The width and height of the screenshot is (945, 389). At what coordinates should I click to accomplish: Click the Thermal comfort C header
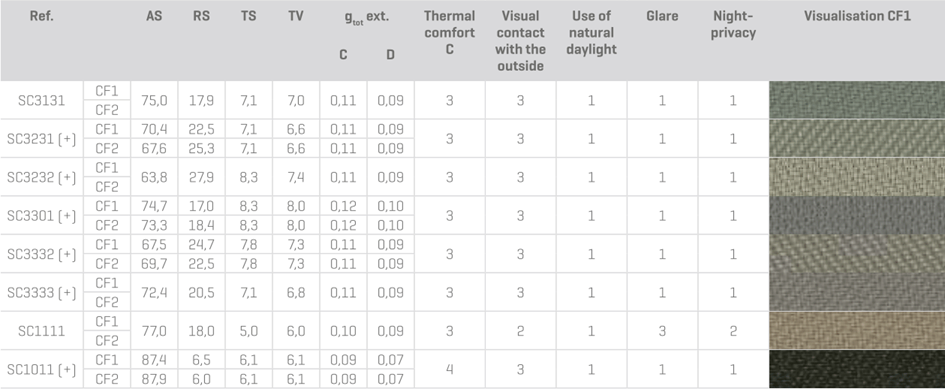pos(450,33)
